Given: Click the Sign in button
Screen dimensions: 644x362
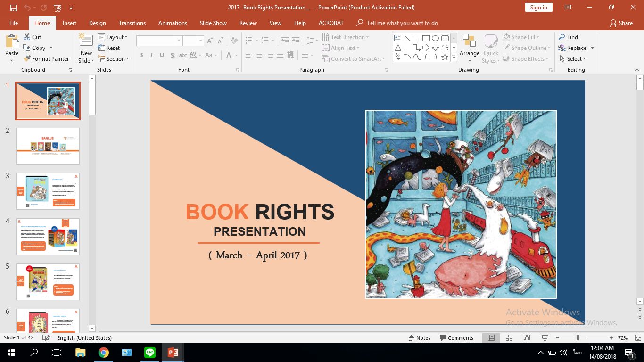Looking at the screenshot, I should point(538,8).
